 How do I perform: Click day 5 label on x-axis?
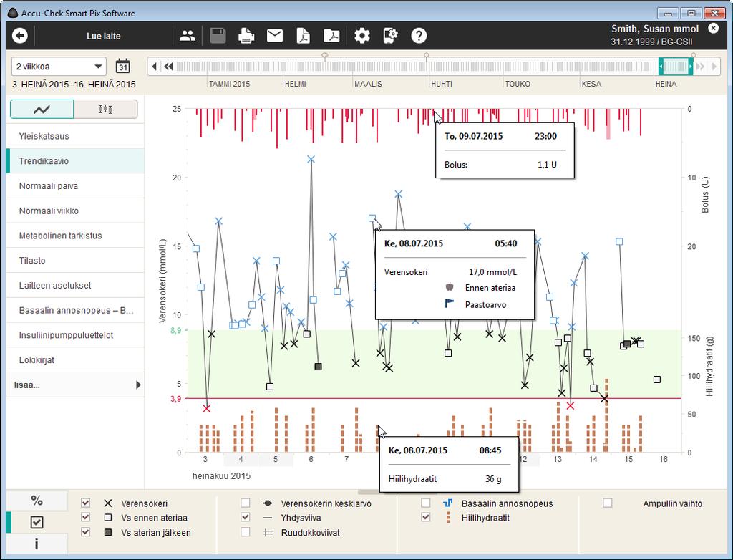276,460
